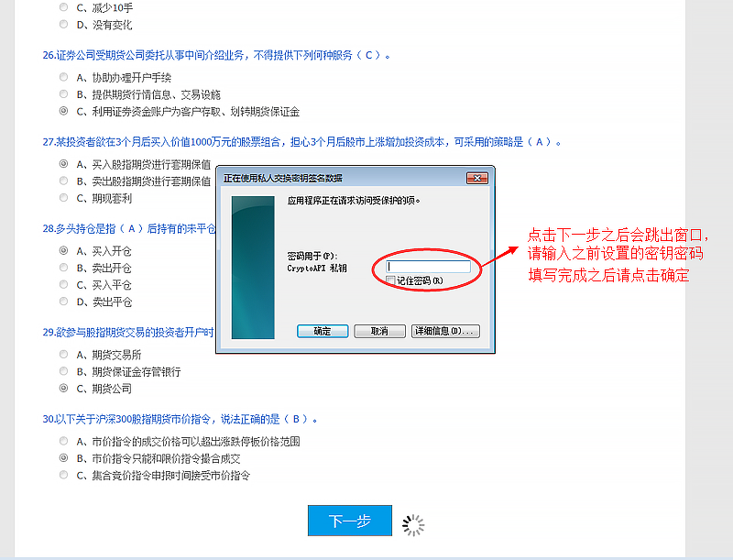Click question 30 text about 沪深300股指期货市价指令
This screenshot has width=733, height=560.
point(180,419)
